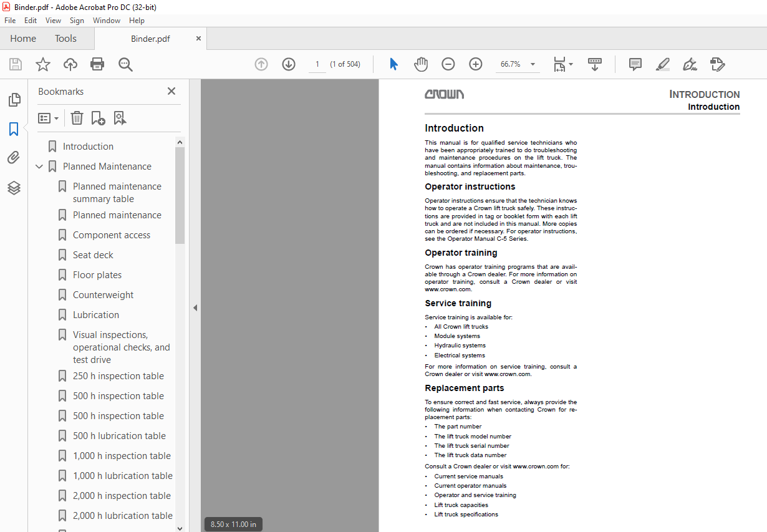Collapse Planned Maintenance bookmark group

coord(39,167)
